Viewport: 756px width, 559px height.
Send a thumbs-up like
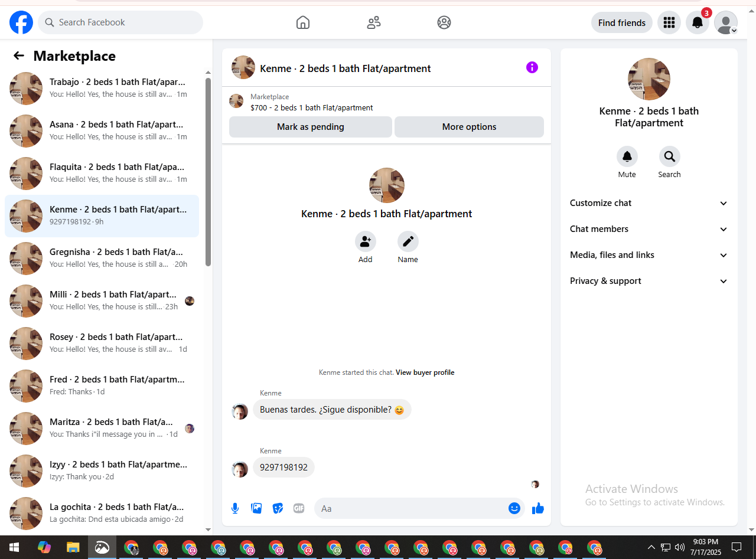pos(537,508)
